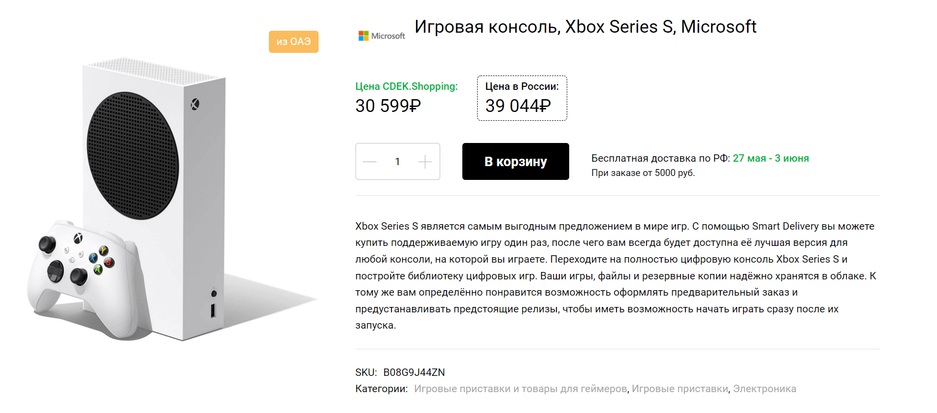937x413 pixels.
Task: Click the "Цена в России" price box
Action: click(522, 97)
